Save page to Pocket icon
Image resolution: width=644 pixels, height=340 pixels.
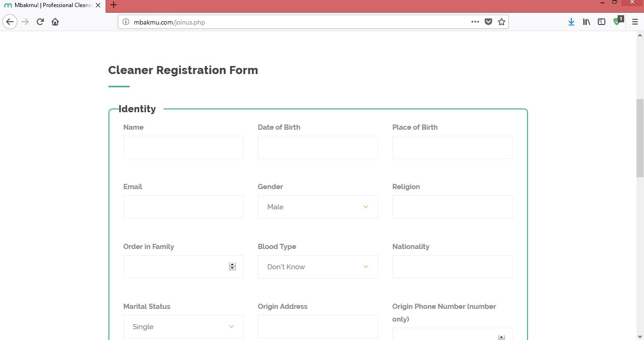coord(488,22)
